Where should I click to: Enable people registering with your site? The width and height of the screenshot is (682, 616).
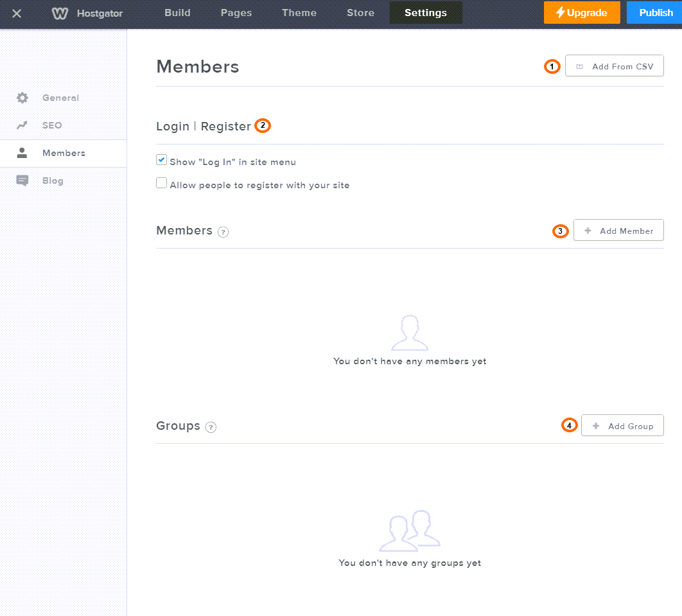coord(161,183)
